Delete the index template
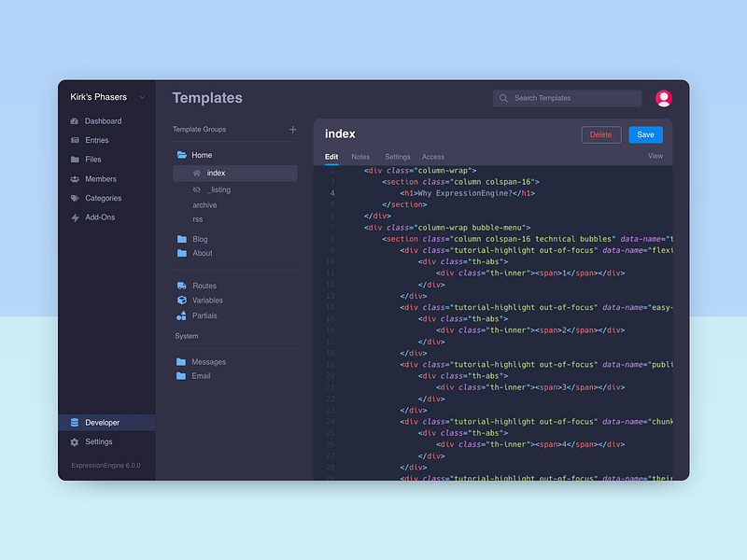 pos(601,134)
